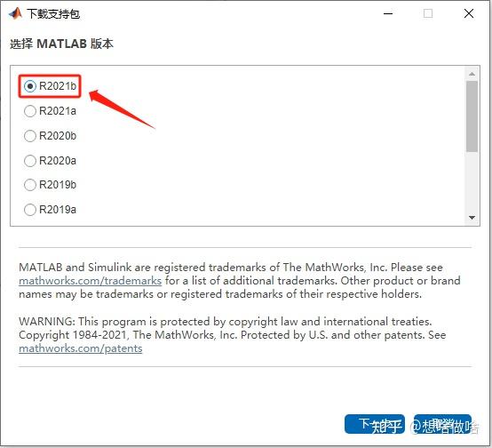Click the blue Cancel button at bottom right
Viewport: 492px width, 448px height.
pyautogui.click(x=442, y=424)
